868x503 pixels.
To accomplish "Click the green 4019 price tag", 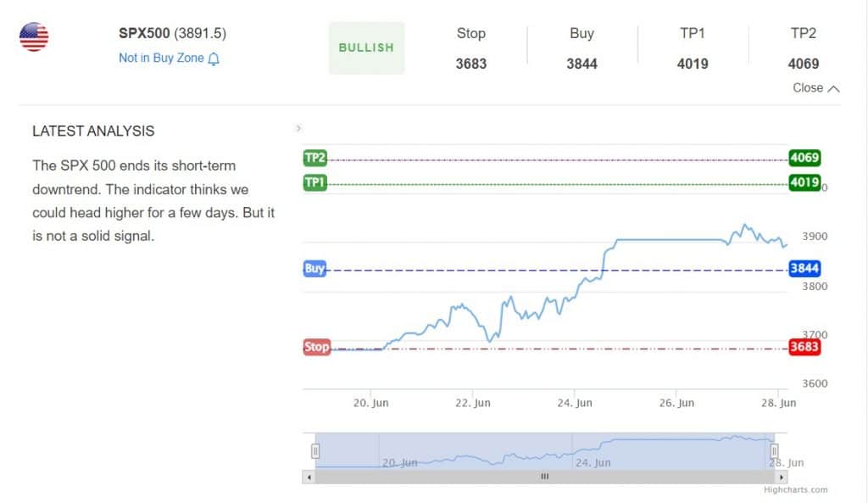I will tap(804, 182).
